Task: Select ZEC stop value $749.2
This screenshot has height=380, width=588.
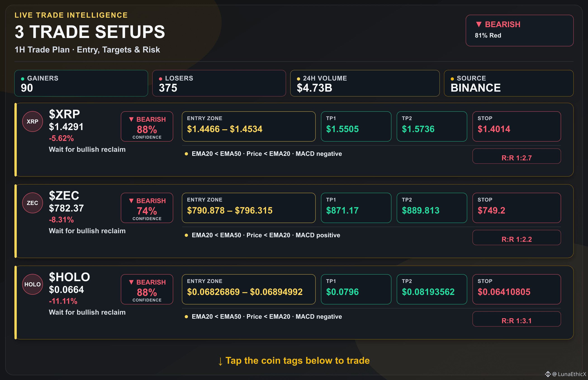Action: (517, 208)
